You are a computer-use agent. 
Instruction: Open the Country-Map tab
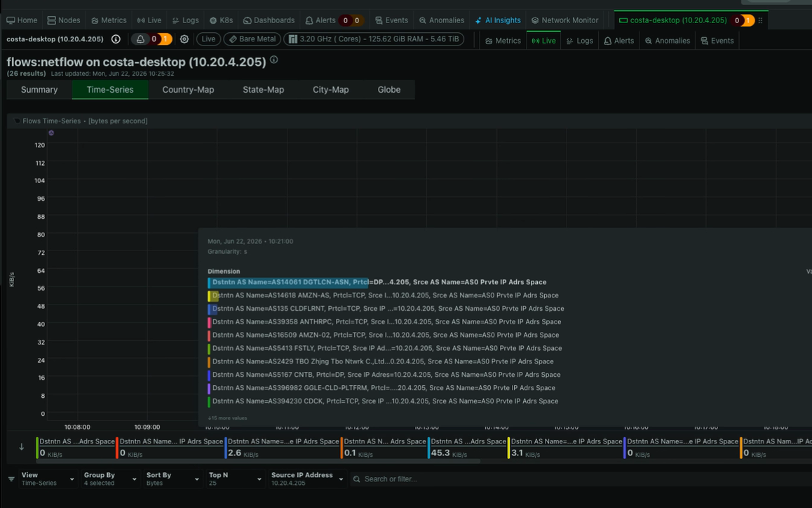188,90
